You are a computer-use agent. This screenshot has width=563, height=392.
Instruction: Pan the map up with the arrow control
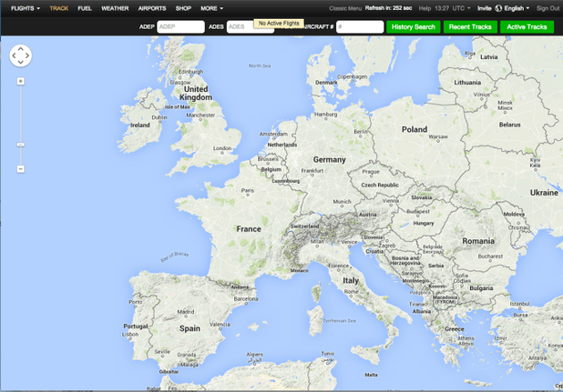point(21,49)
